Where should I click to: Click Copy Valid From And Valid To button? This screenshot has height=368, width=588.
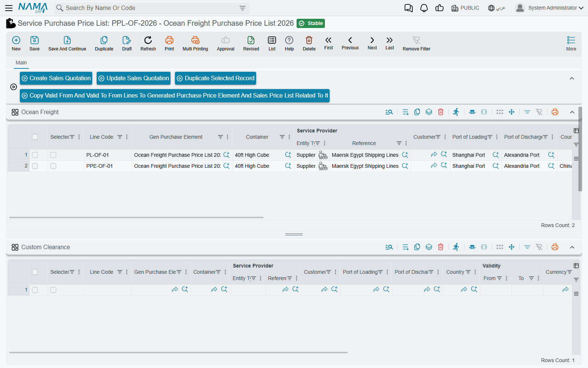coord(175,95)
